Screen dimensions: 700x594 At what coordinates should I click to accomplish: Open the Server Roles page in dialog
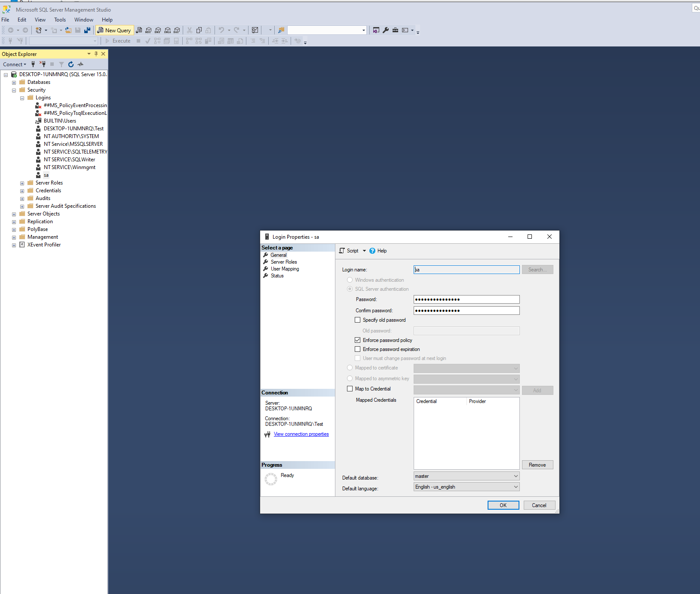click(284, 262)
